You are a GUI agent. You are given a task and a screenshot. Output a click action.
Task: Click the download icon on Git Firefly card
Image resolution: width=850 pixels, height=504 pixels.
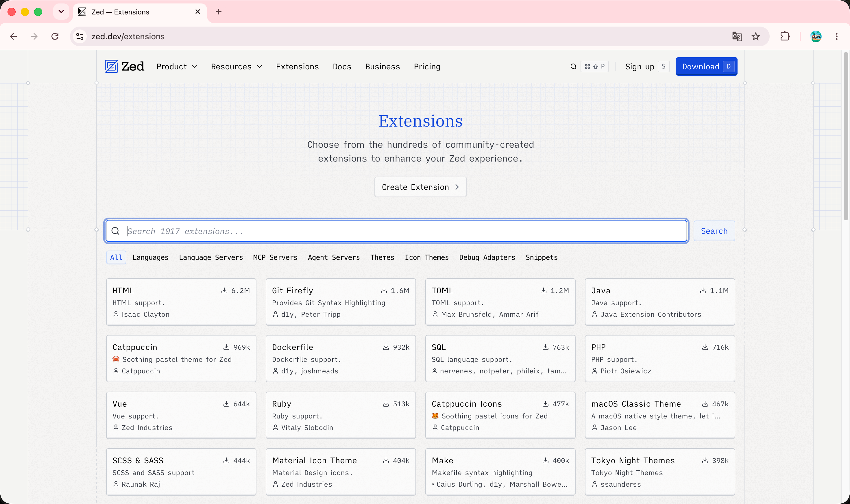tap(384, 290)
